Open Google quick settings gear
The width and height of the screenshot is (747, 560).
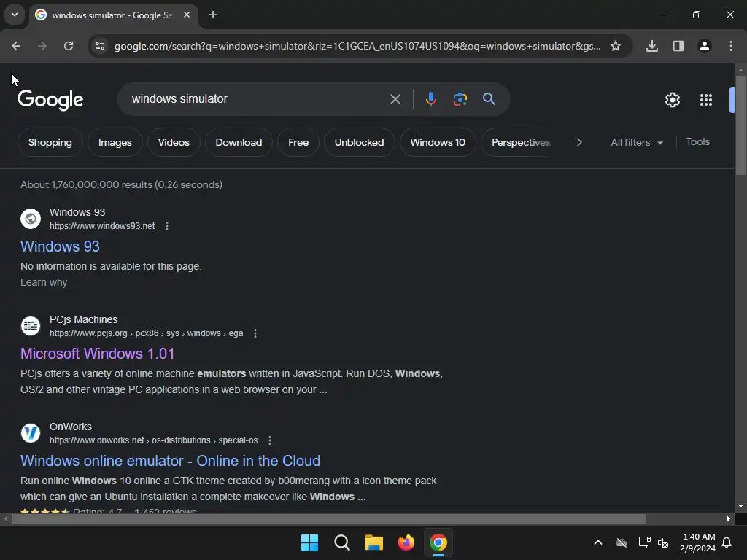point(672,100)
